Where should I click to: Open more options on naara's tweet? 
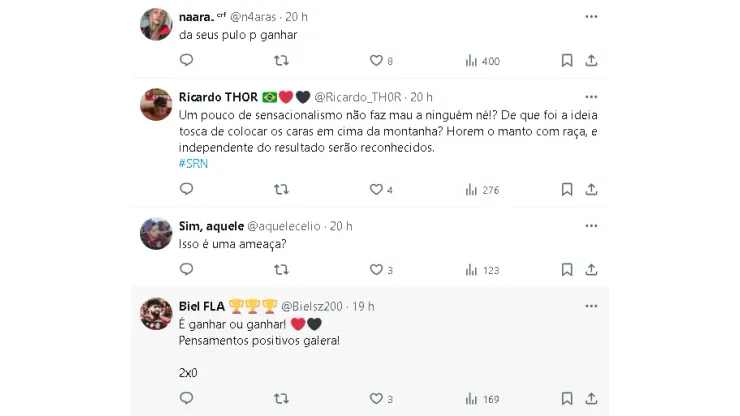[x=591, y=16]
